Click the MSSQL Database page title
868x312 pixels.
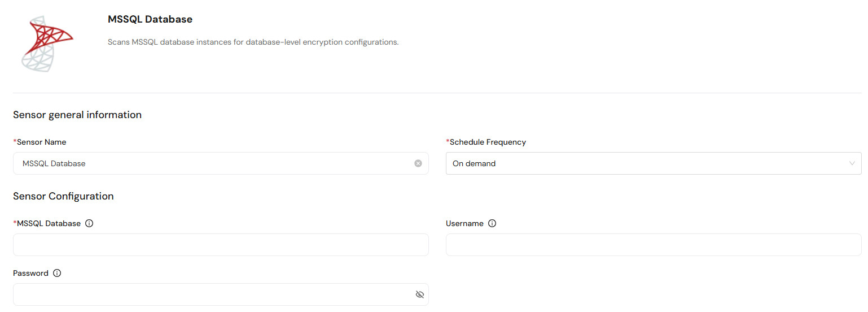point(150,19)
